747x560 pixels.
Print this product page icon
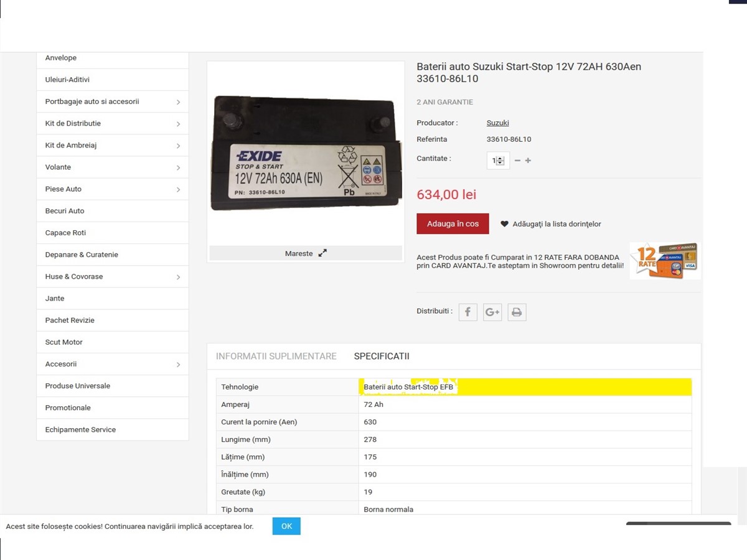517,312
